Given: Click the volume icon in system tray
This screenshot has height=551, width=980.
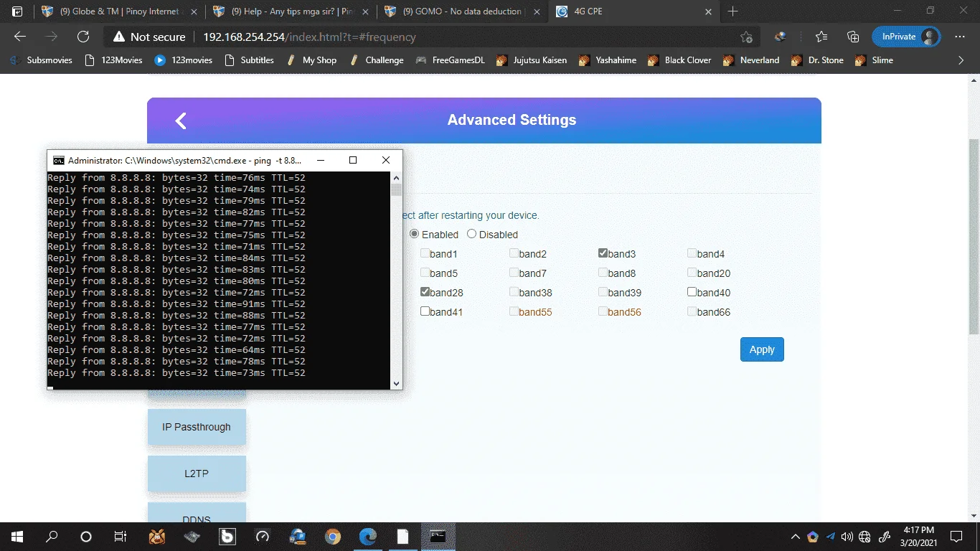Looking at the screenshot, I should click(x=847, y=536).
